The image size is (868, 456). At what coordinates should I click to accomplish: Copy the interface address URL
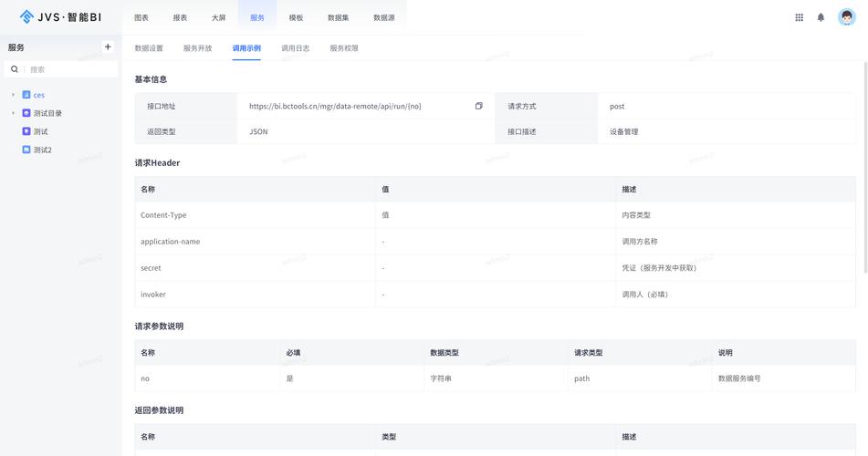(x=478, y=106)
